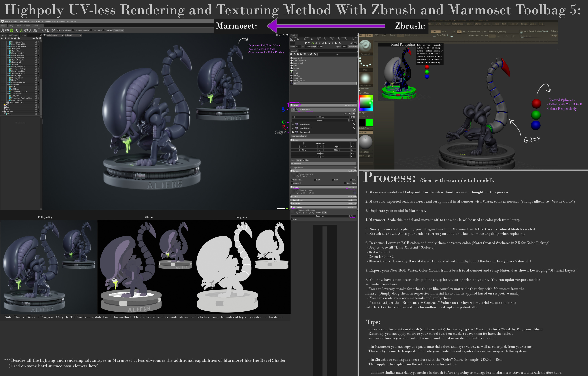
Task: Enable the Object Space checkbox
Action: (345, 183)
